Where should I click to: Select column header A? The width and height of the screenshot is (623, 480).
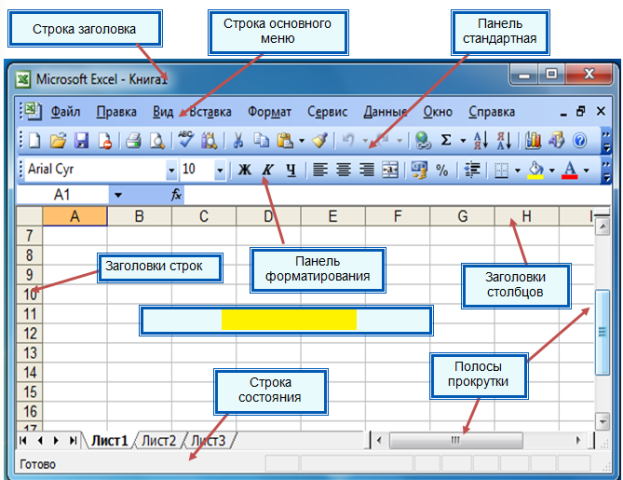click(75, 217)
